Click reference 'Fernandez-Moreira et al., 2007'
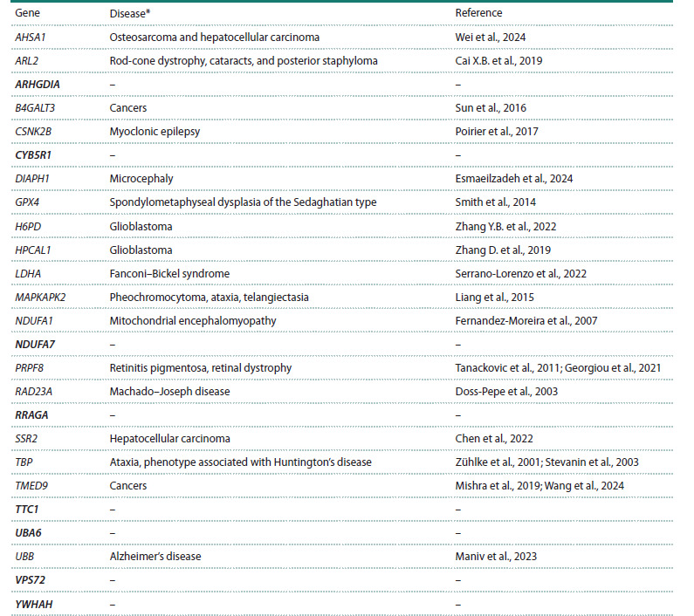 526,321
